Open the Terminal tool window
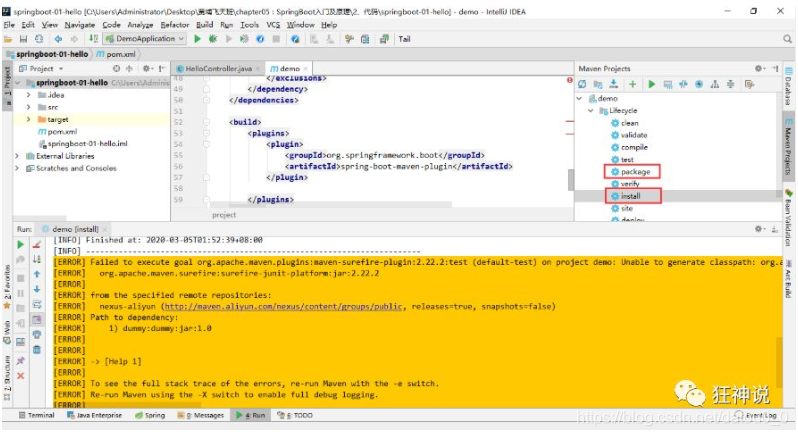 point(37,415)
